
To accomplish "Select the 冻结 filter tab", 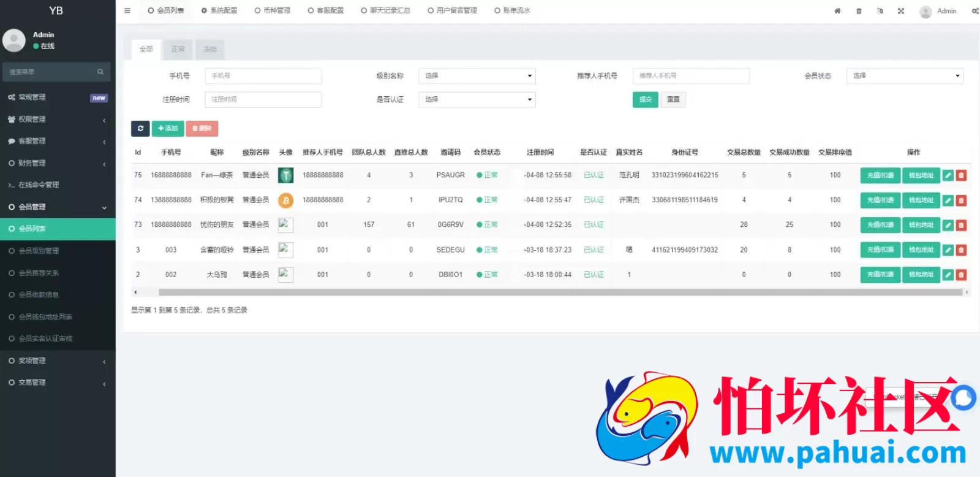I will pyautogui.click(x=210, y=49).
